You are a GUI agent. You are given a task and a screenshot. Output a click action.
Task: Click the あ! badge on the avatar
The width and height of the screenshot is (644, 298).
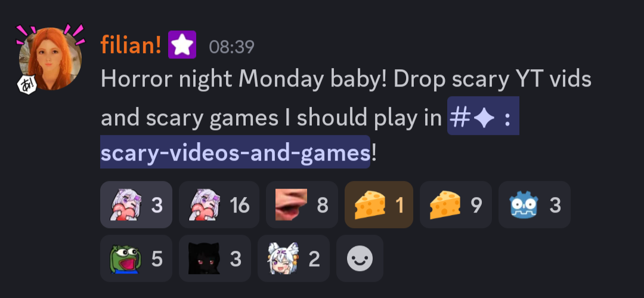[27, 84]
